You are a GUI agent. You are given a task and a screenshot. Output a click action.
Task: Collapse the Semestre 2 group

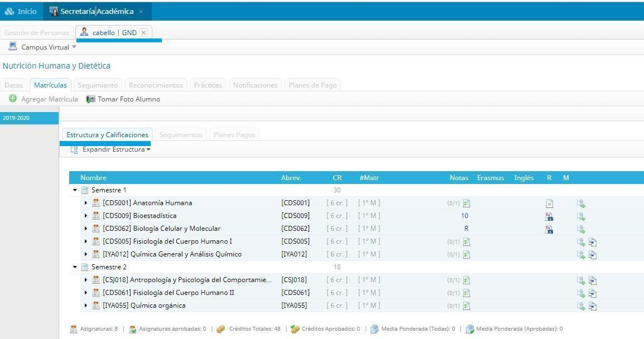tap(75, 267)
